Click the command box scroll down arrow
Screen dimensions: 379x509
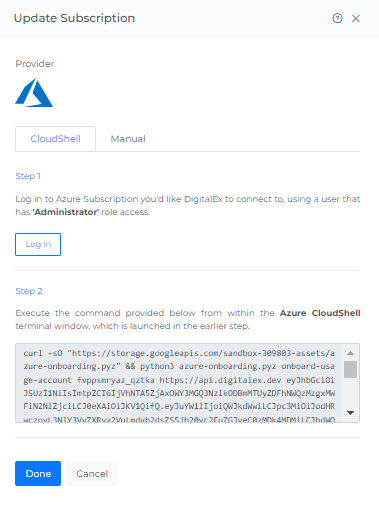click(x=350, y=413)
